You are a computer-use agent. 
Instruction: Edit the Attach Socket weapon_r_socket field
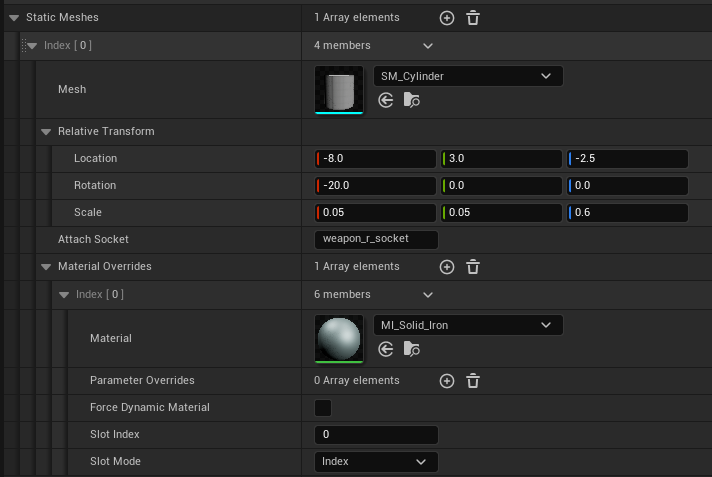(376, 239)
